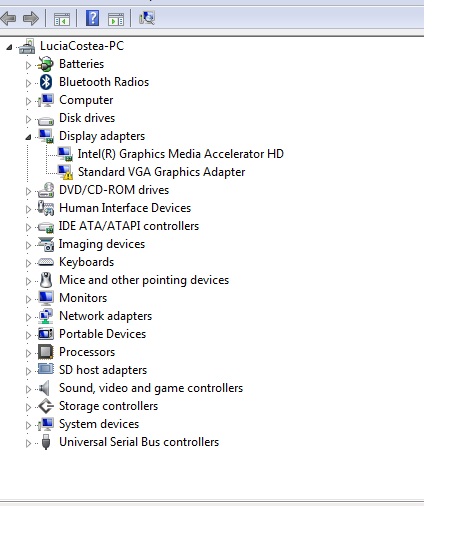Click the IDE ATA/ATAPI controllers icon
460x537 pixels.
click(x=46, y=227)
